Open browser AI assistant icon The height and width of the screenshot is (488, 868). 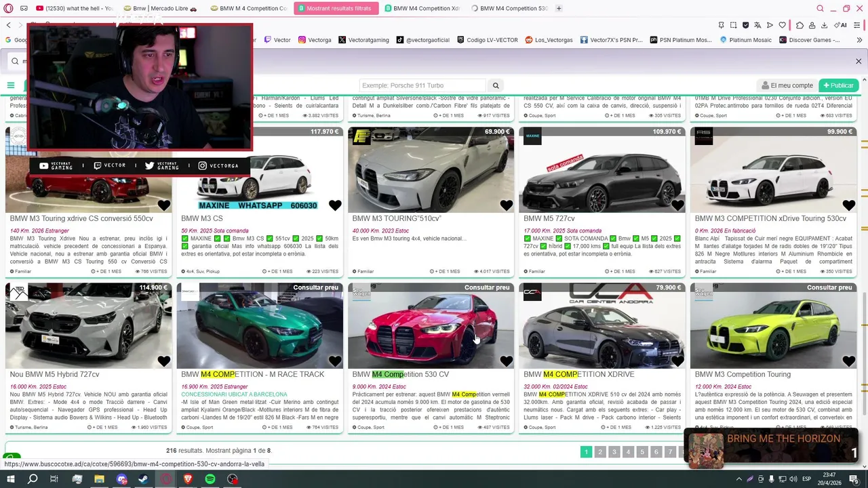(x=841, y=25)
